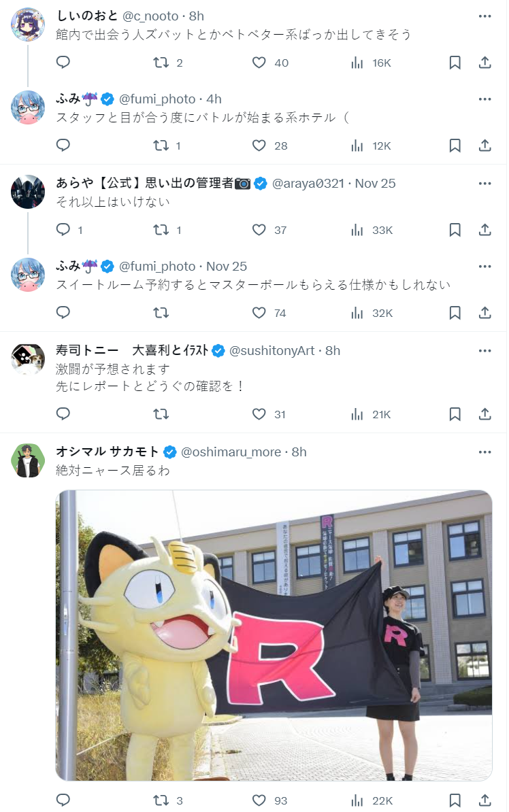The width and height of the screenshot is (509, 812).
Task: Bookmark the tweet with 93 likes
Action: point(455,800)
